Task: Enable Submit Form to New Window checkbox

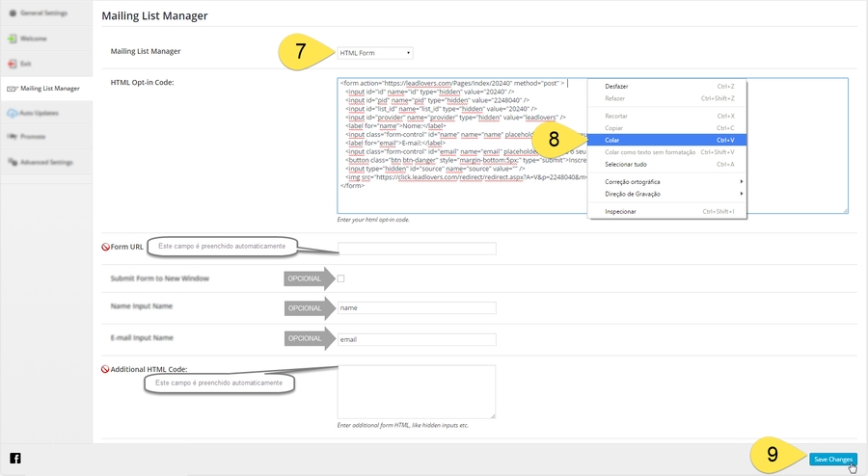Action: [x=340, y=278]
